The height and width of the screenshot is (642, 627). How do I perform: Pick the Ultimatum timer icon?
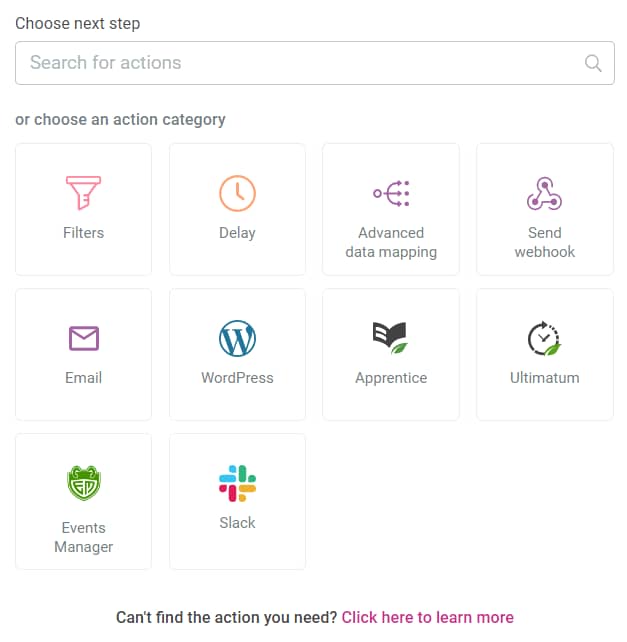(544, 338)
